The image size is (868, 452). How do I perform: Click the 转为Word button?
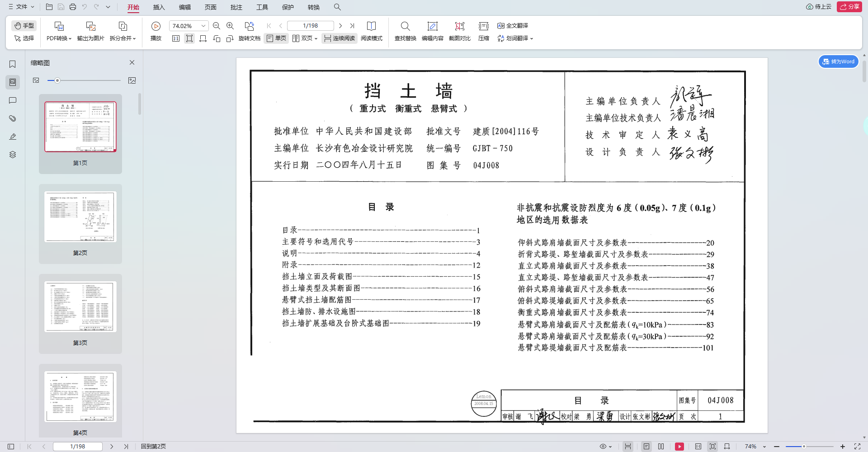(x=839, y=61)
